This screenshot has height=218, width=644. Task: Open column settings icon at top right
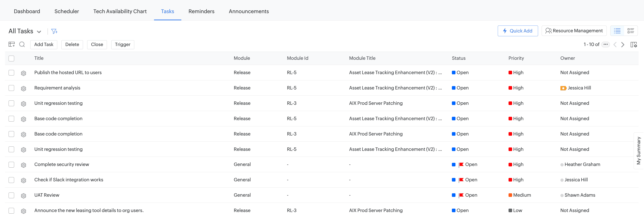coord(633,45)
